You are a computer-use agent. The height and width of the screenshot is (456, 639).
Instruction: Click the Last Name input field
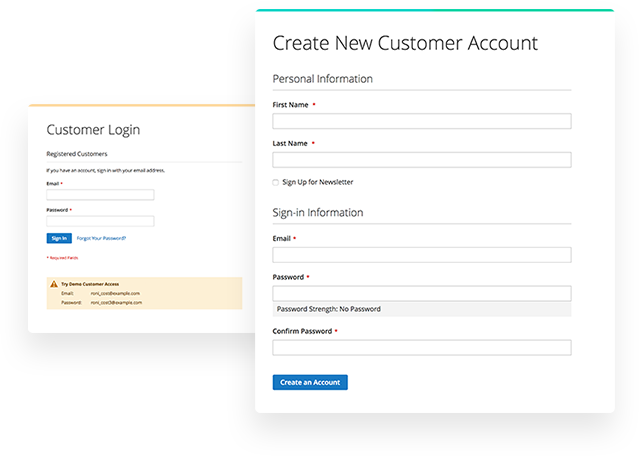[422, 160]
